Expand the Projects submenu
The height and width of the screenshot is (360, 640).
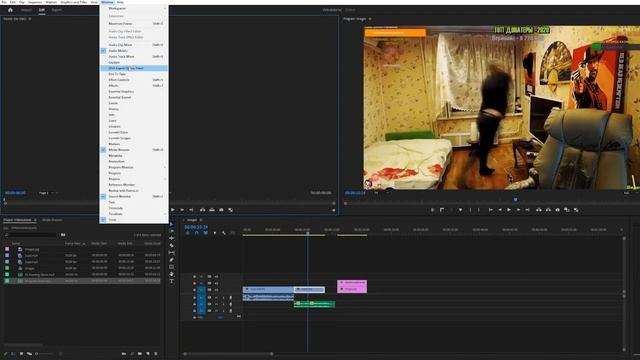pos(134,179)
